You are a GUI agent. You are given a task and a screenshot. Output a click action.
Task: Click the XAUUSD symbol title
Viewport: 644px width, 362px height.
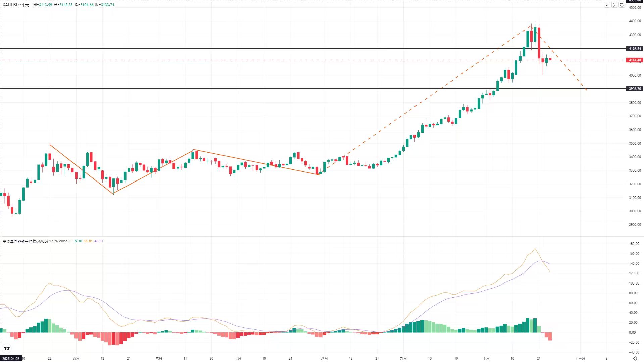point(10,5)
